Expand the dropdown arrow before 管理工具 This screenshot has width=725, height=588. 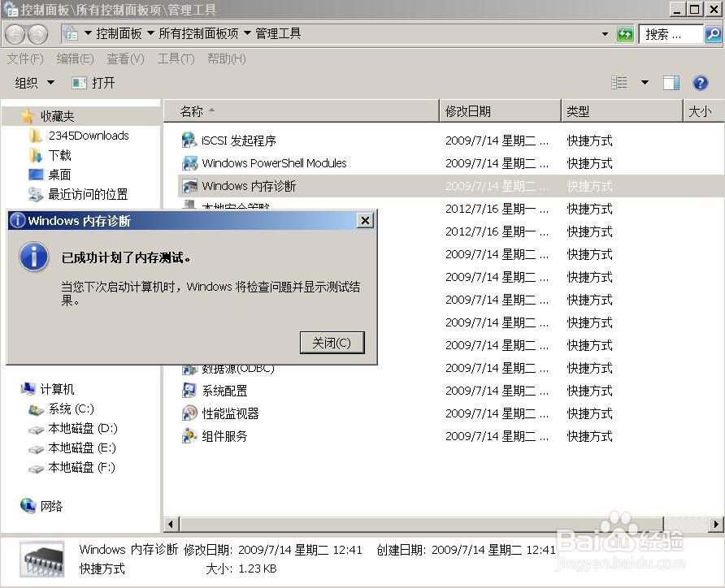tap(247, 33)
